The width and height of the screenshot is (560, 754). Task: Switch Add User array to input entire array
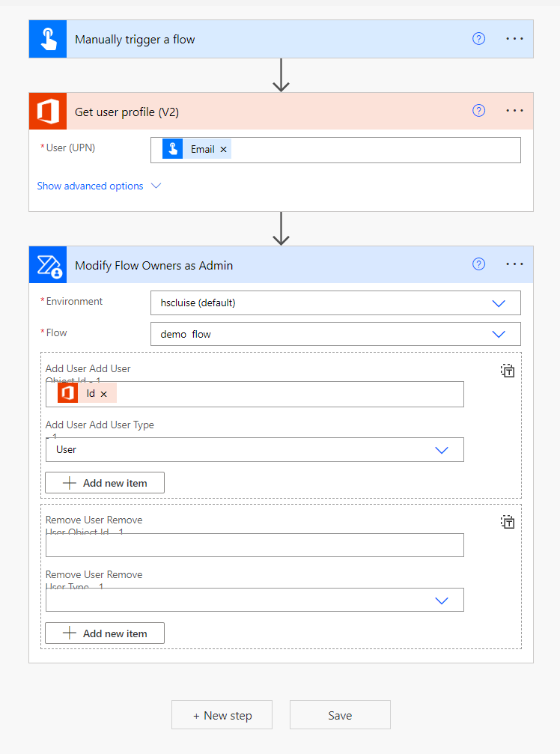(x=508, y=371)
